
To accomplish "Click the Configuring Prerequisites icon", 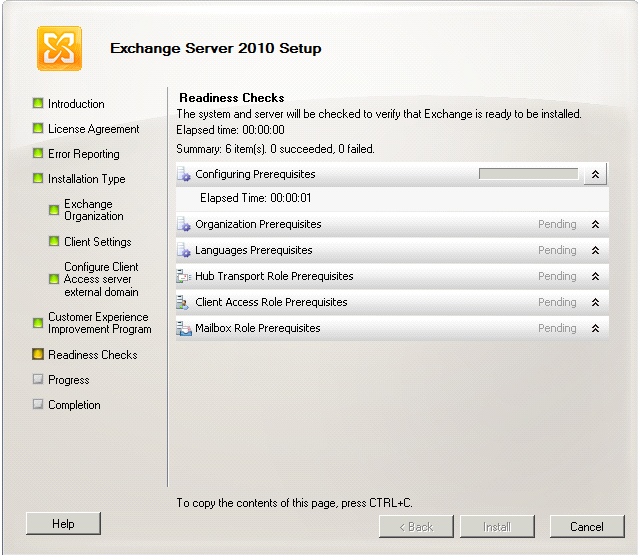I will pyautogui.click(x=184, y=174).
